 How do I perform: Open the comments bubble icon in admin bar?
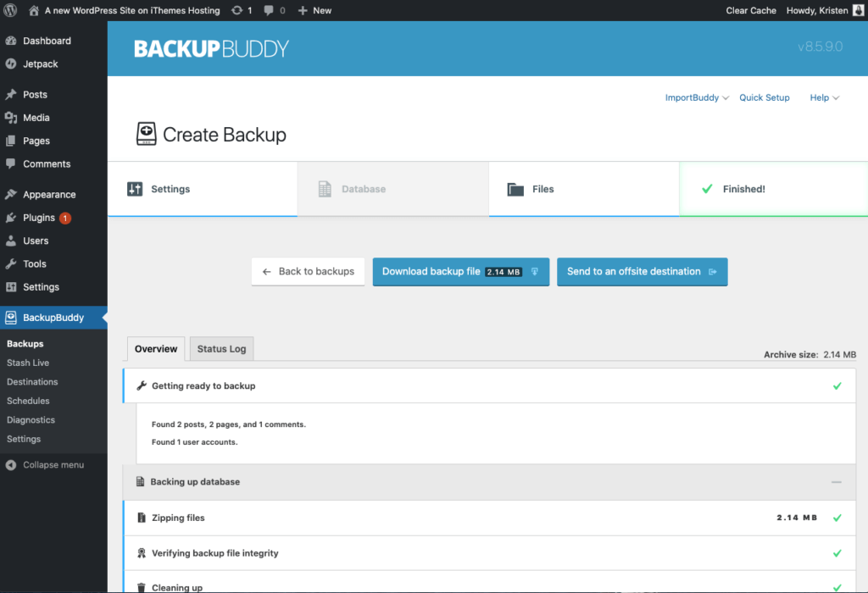269,10
